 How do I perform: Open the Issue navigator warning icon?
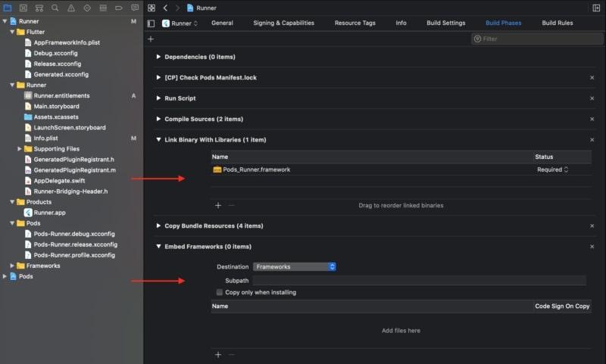tap(72, 8)
